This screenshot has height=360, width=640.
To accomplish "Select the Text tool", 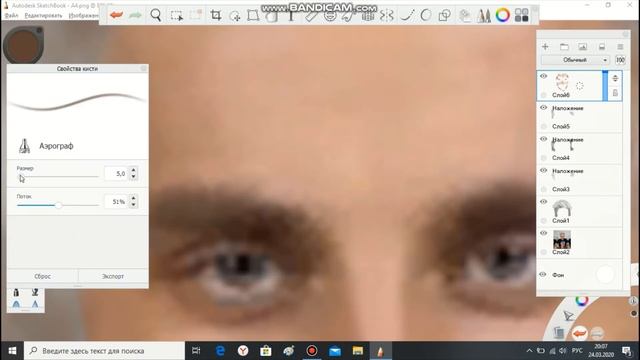I will tap(291, 16).
